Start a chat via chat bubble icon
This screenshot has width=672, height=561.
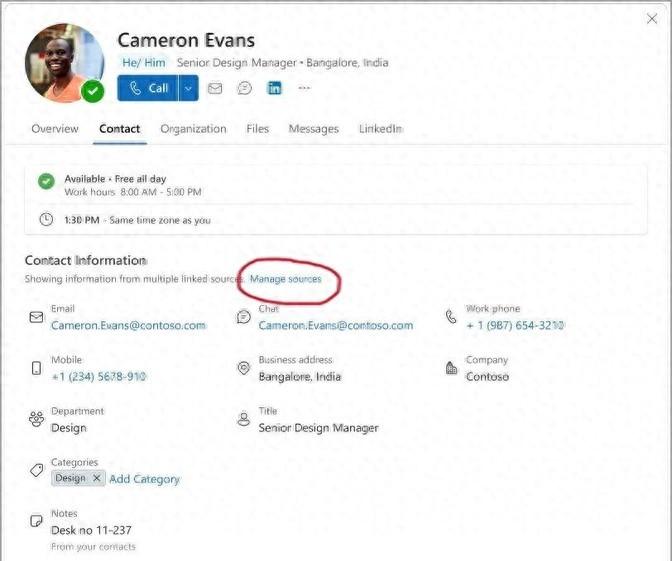click(x=244, y=88)
